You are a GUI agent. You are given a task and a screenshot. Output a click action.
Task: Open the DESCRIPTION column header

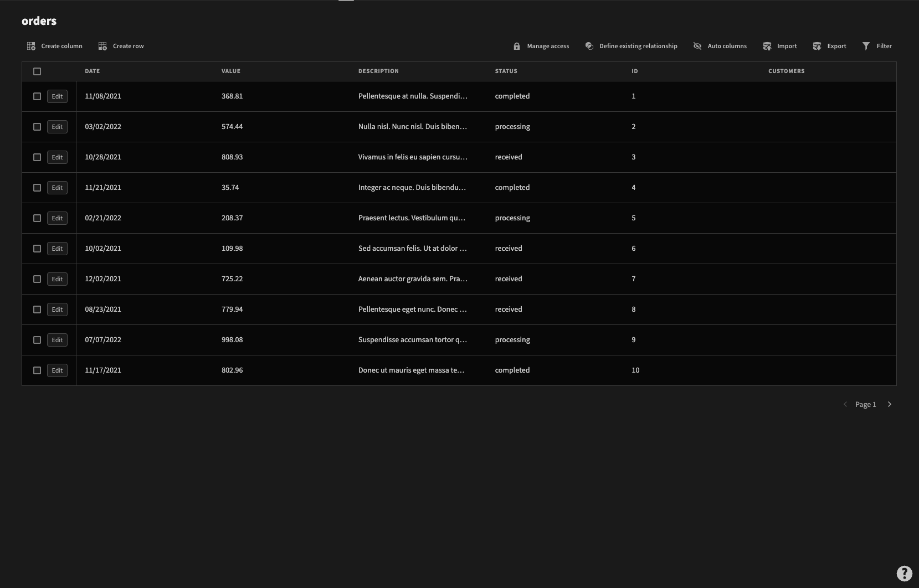[x=378, y=71]
